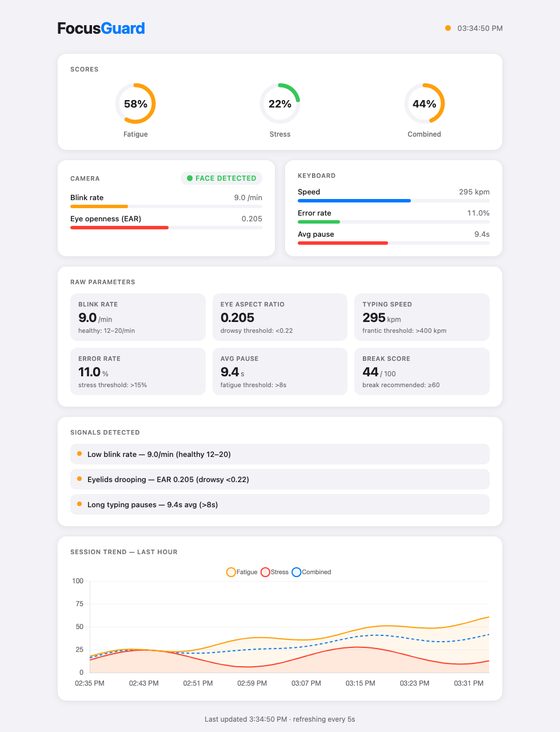Image resolution: width=560 pixels, height=732 pixels.
Task: Click the 0.205 EAR value in Camera card
Action: [252, 218]
